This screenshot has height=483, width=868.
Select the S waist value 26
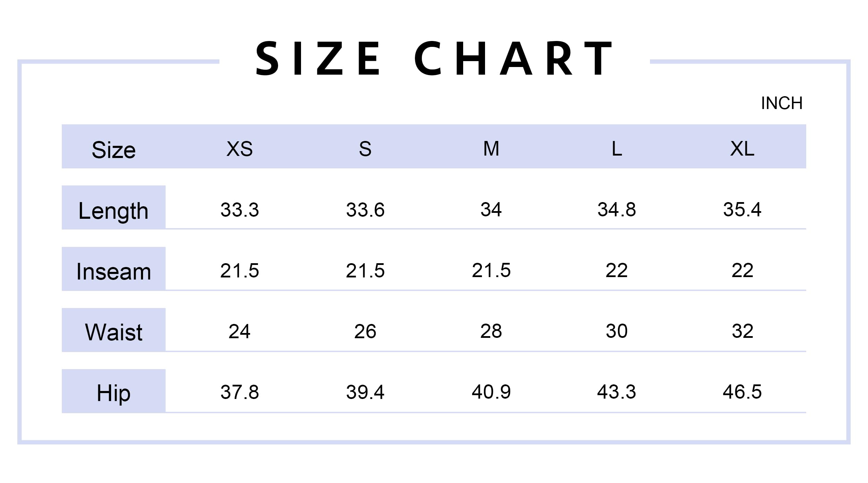tap(365, 331)
